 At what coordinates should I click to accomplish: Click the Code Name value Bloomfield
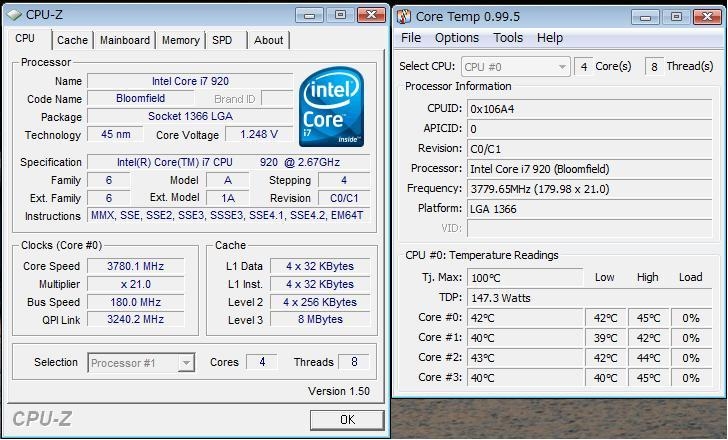(x=141, y=98)
